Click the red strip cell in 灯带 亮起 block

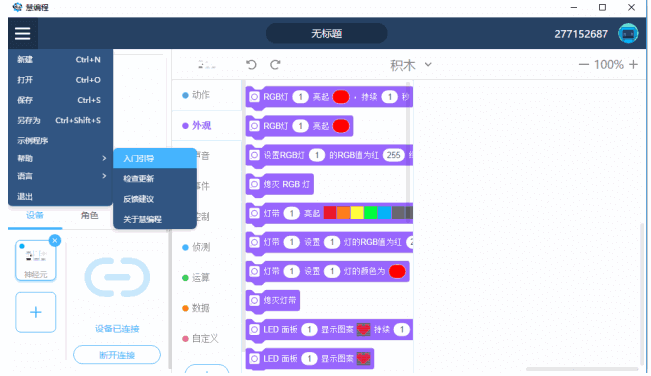[330, 213]
